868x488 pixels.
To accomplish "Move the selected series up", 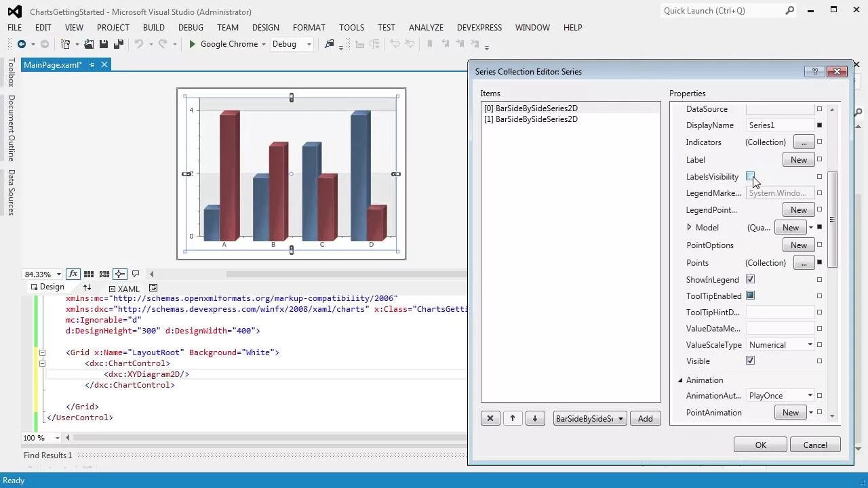I will (x=513, y=418).
